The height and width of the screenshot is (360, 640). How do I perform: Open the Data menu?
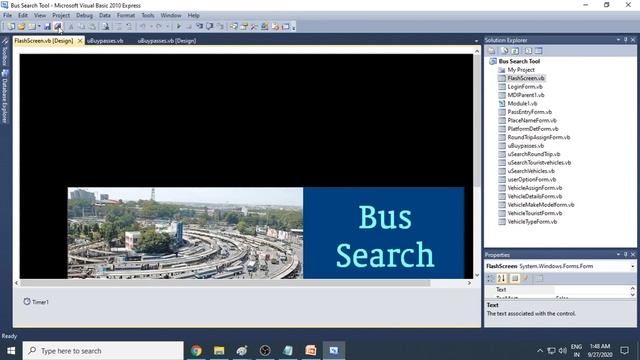[x=104, y=16]
